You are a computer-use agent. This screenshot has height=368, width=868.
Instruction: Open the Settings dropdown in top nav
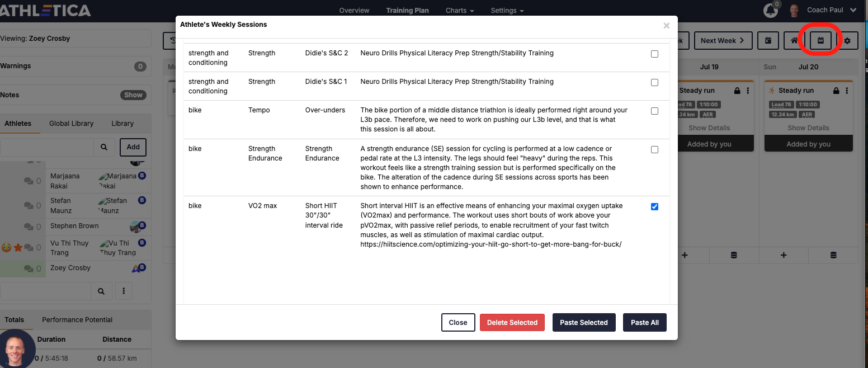pos(507,11)
